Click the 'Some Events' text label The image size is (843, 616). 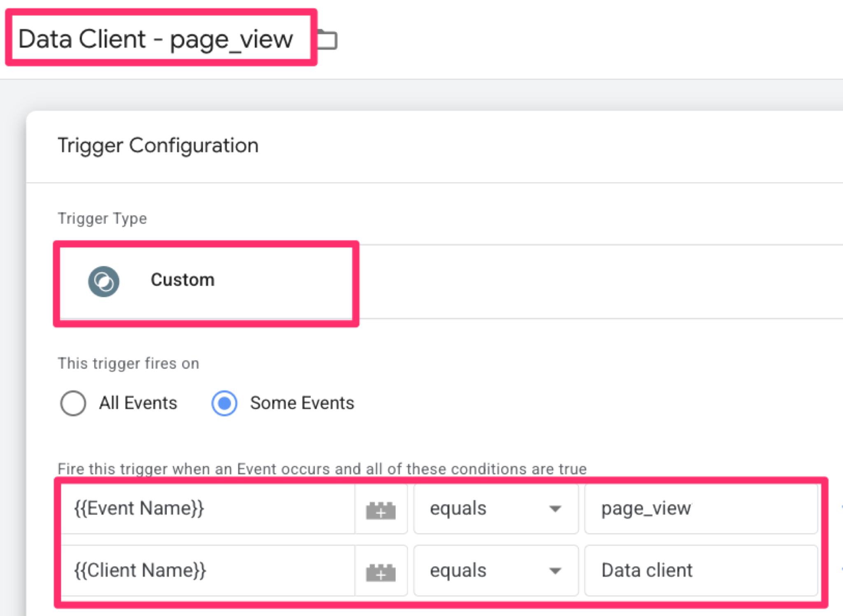tap(302, 403)
